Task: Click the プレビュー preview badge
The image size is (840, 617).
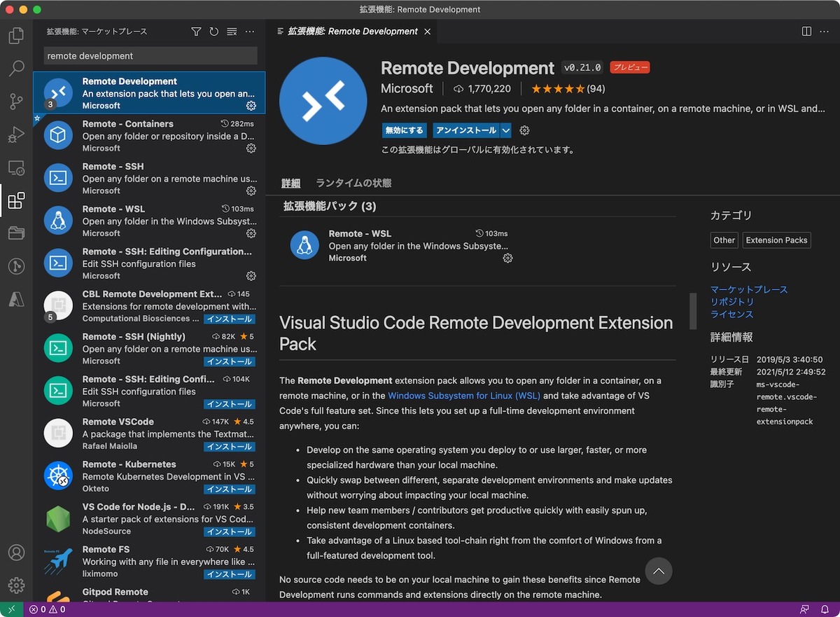Action: [629, 68]
